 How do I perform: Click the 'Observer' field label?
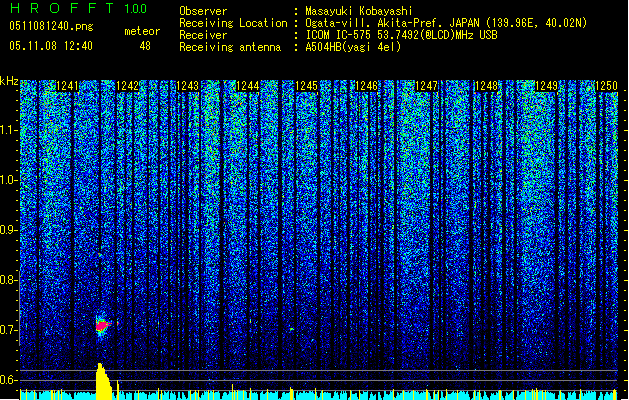pos(203,11)
